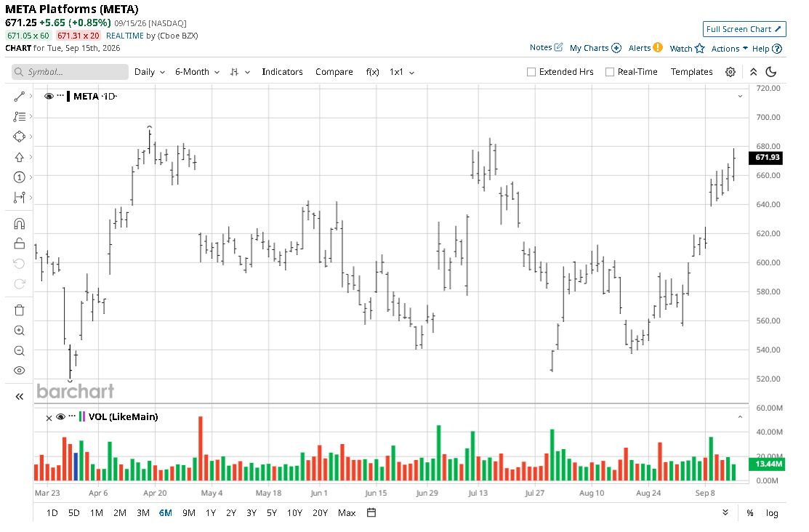This screenshot has width=809, height=532.
Task: Zoom in with the magnifier plus icon
Action: [x=19, y=331]
